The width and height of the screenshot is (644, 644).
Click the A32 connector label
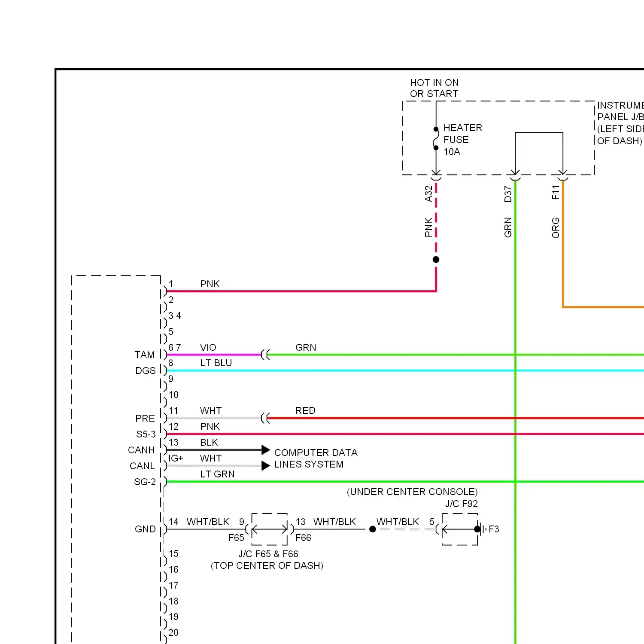pos(428,194)
